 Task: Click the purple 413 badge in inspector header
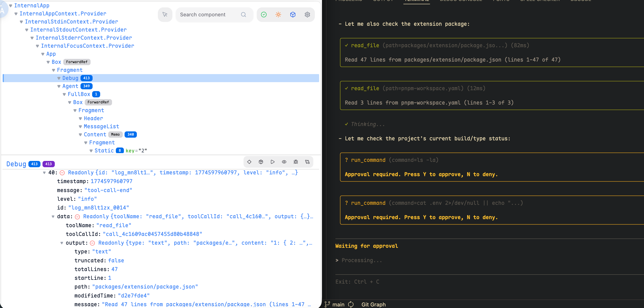[49, 164]
